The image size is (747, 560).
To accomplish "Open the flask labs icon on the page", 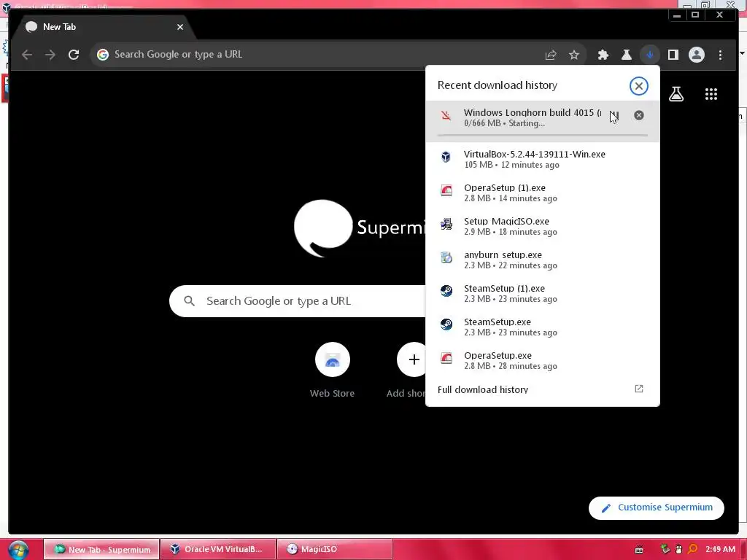I will [676, 94].
